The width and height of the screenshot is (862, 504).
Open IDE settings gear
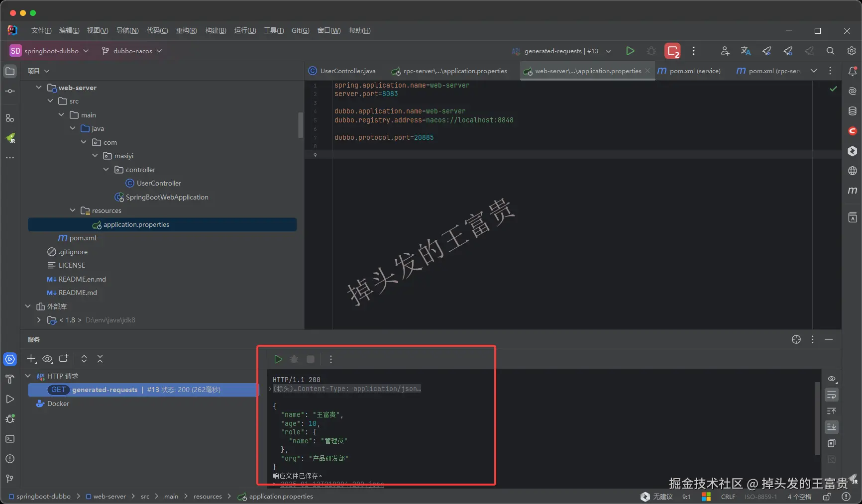[x=852, y=51]
